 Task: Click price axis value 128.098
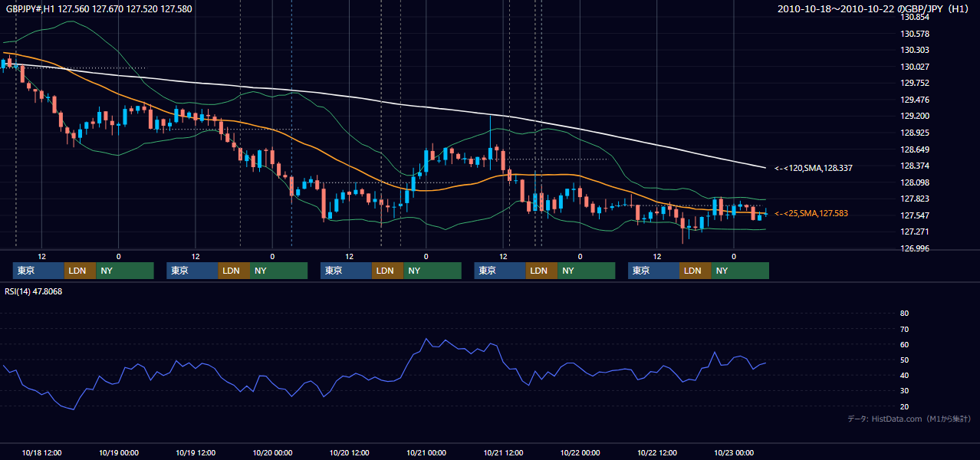[914, 182]
